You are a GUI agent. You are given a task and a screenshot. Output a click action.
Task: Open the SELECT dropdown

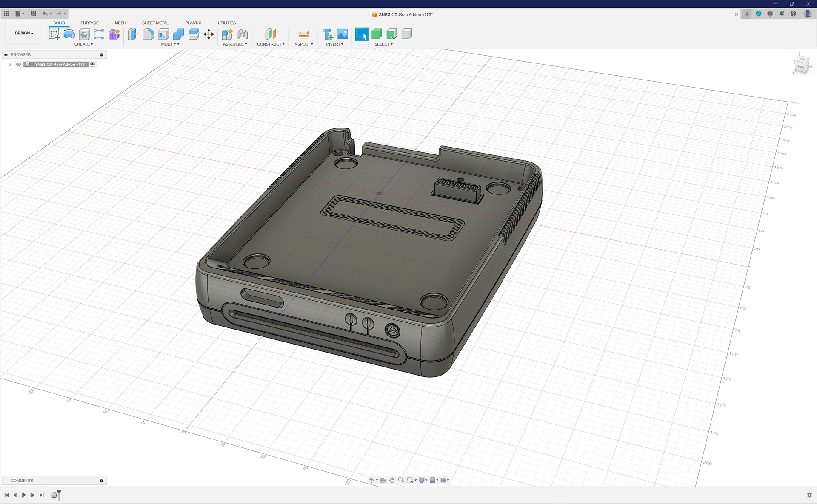tap(383, 44)
